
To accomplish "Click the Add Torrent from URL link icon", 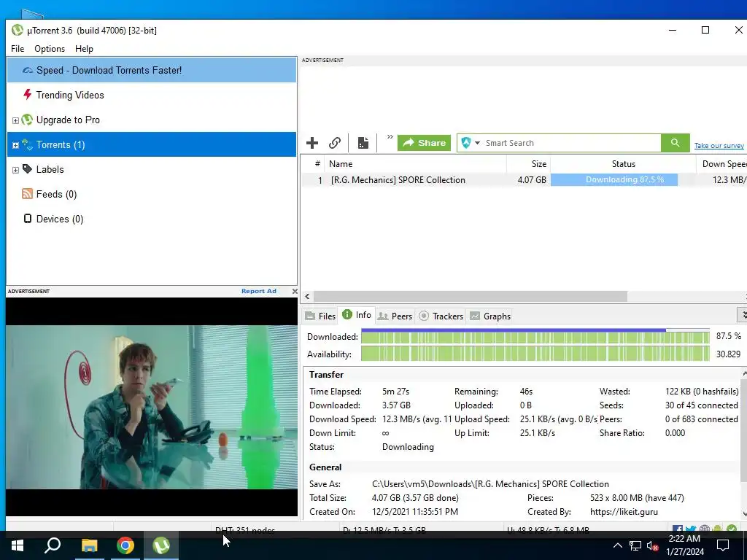I will pyautogui.click(x=335, y=143).
